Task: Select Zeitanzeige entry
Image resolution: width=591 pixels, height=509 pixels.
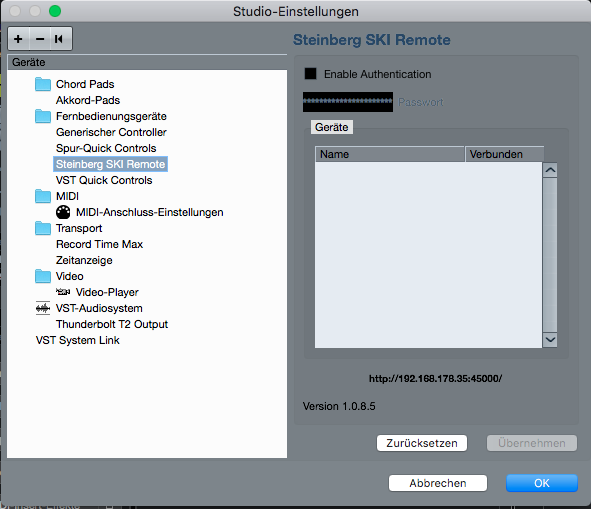Action: (x=84, y=260)
